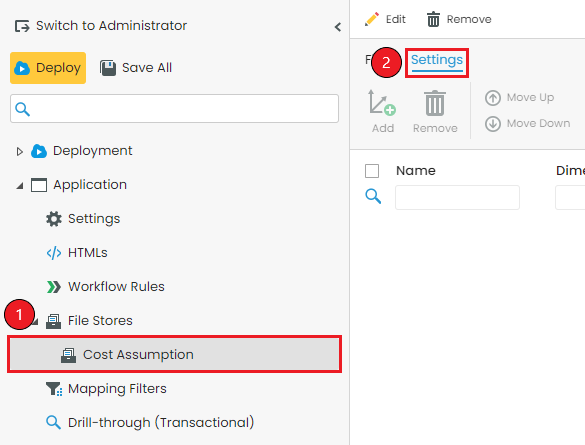Click the sidebar search input field
The image size is (585, 445).
tap(174, 109)
